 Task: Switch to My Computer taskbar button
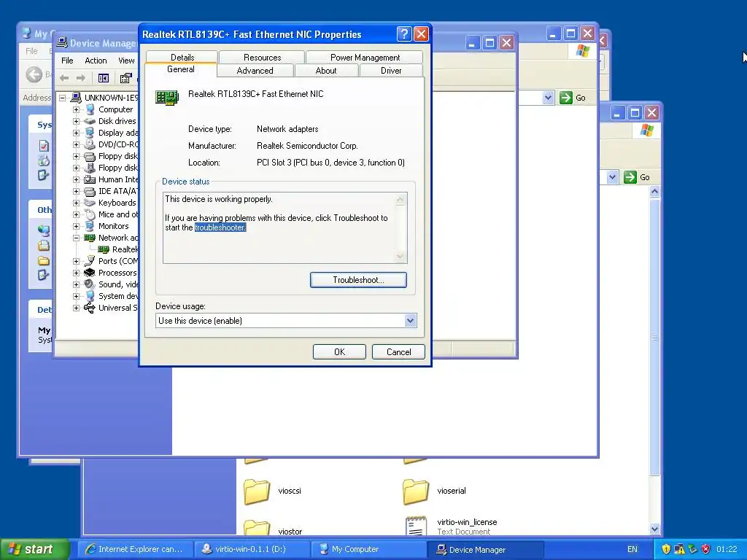[x=370, y=550]
